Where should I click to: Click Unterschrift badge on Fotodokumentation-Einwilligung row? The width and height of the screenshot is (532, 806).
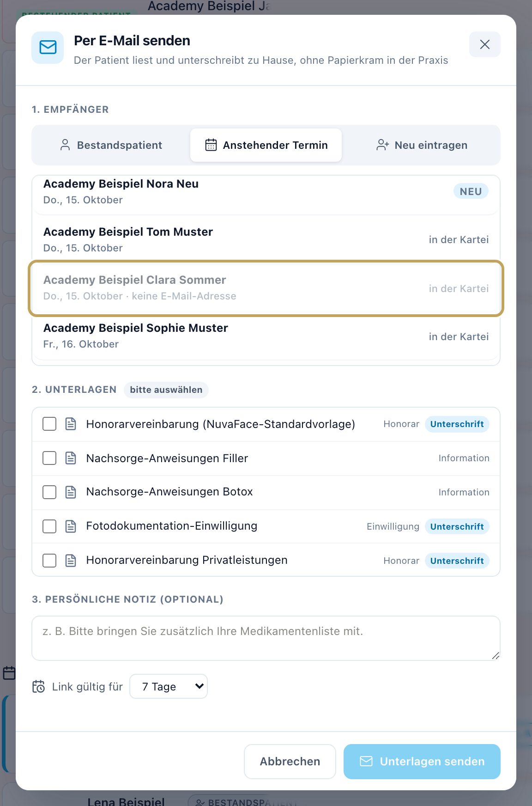point(457,526)
